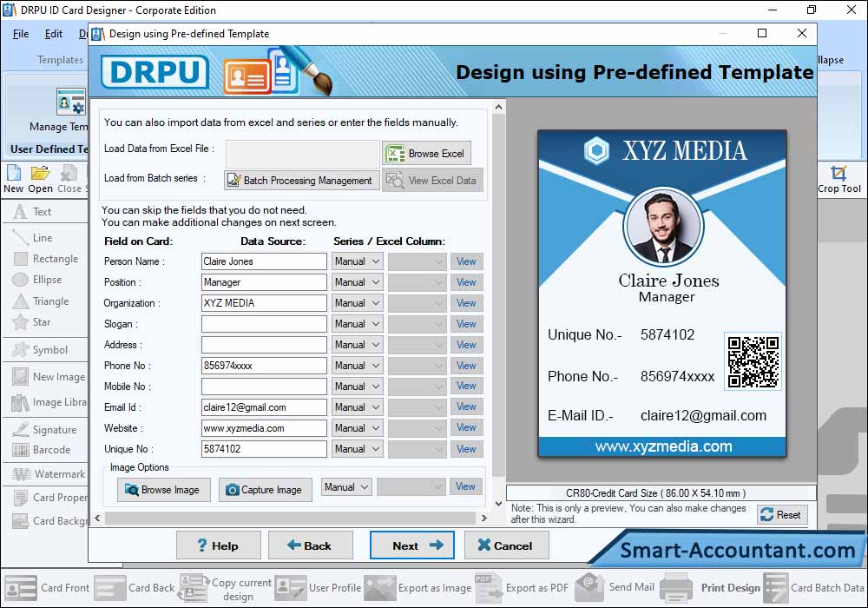The image size is (868, 608).
Task: Open User Profile
Action: (x=318, y=587)
